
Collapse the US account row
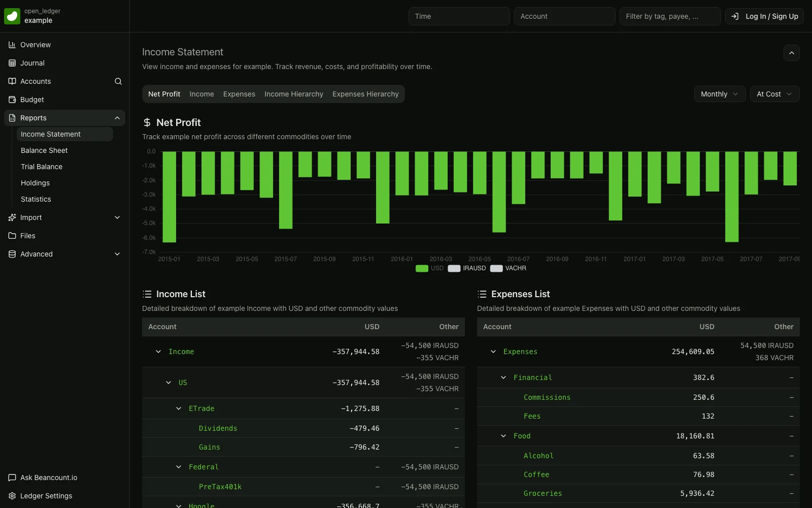click(168, 383)
